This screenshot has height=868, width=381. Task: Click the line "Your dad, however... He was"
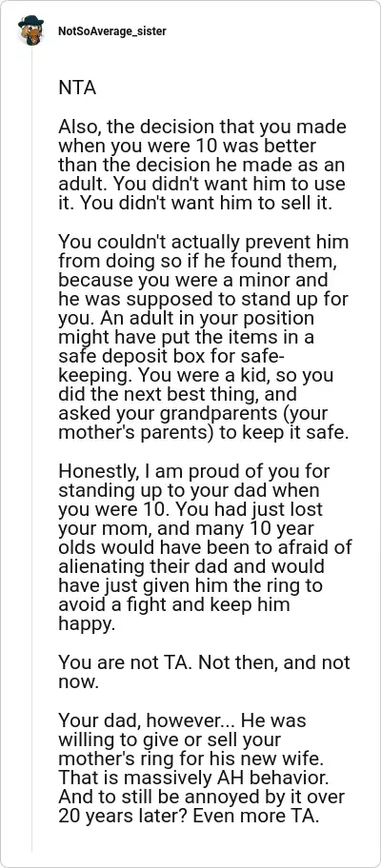[182, 721]
